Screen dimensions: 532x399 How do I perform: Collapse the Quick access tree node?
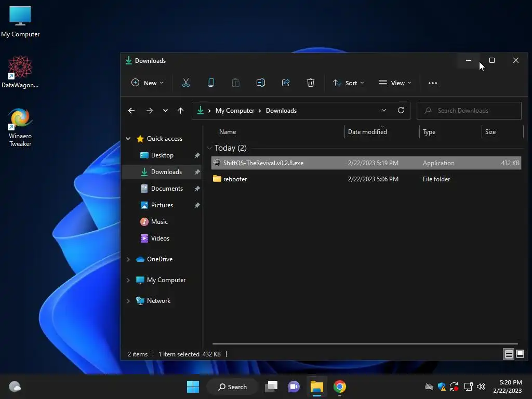(128, 138)
